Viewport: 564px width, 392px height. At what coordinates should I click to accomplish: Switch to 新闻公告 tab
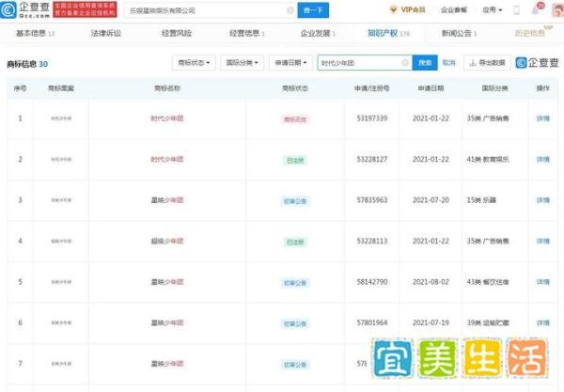pos(459,34)
